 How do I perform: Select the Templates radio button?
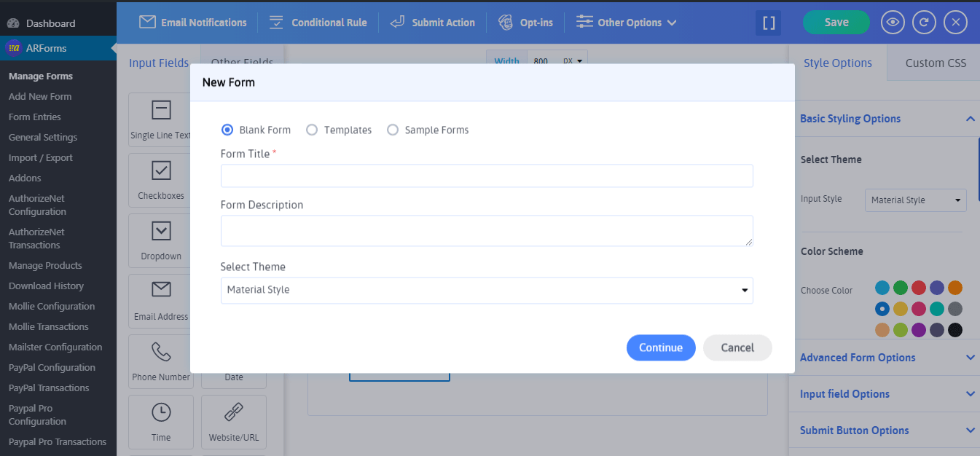[x=312, y=130]
